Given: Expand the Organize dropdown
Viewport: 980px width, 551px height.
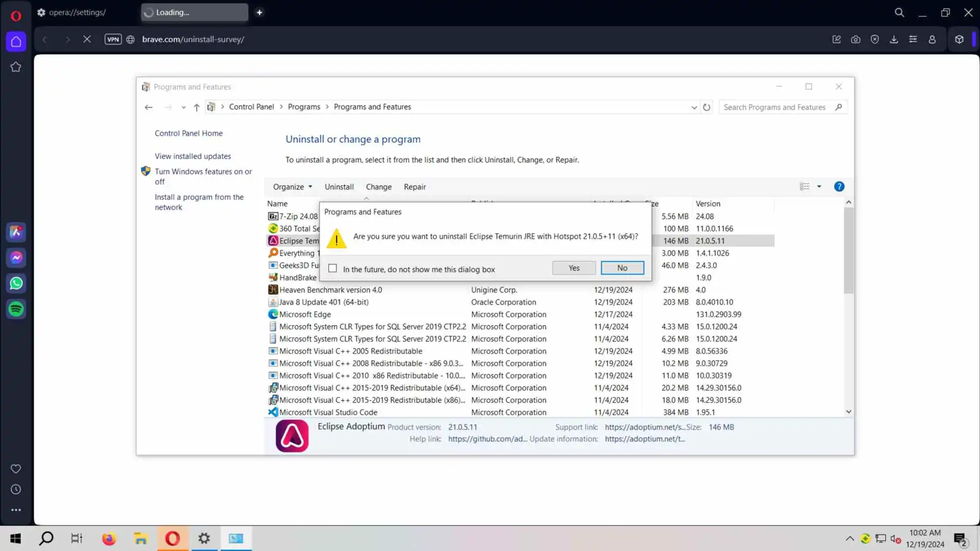Looking at the screenshot, I should pyautogui.click(x=292, y=187).
